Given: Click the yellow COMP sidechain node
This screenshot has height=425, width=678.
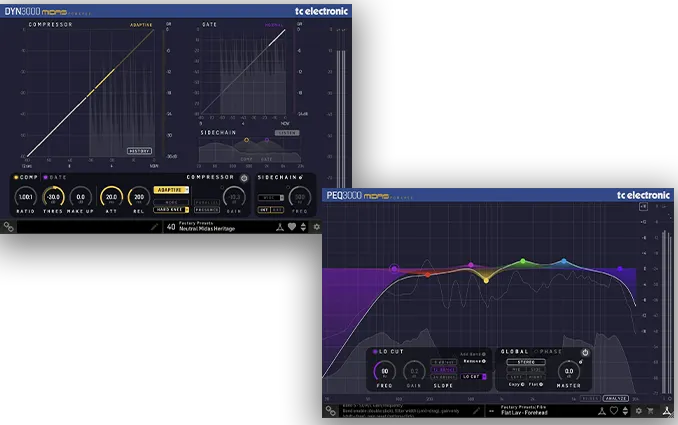Looking at the screenshot, I should (x=246, y=140).
